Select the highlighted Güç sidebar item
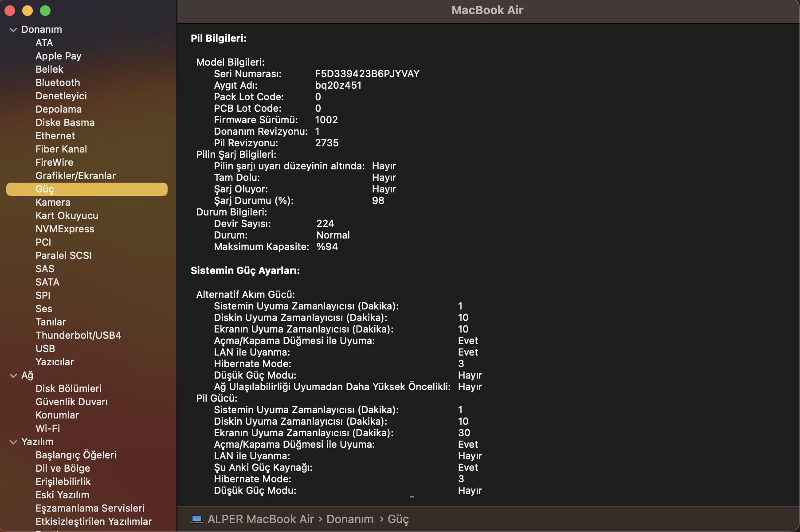Image resolution: width=800 pixels, height=532 pixels. click(87, 189)
